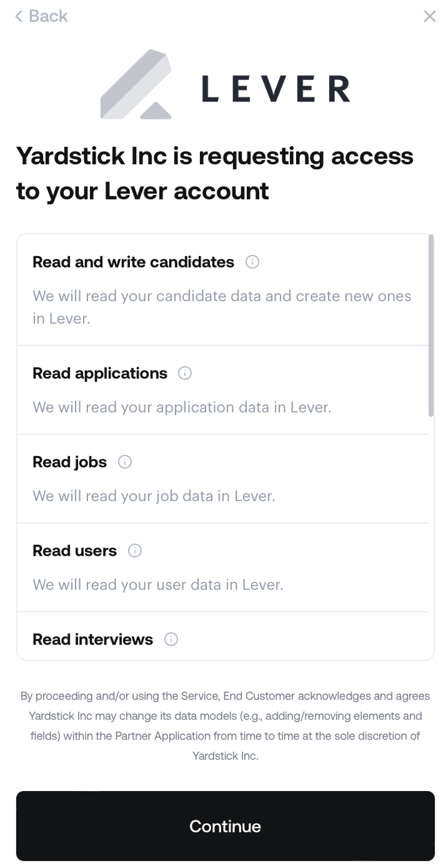Click the LEVER wordmark text
The width and height of the screenshot is (448, 868).
pyautogui.click(x=276, y=89)
